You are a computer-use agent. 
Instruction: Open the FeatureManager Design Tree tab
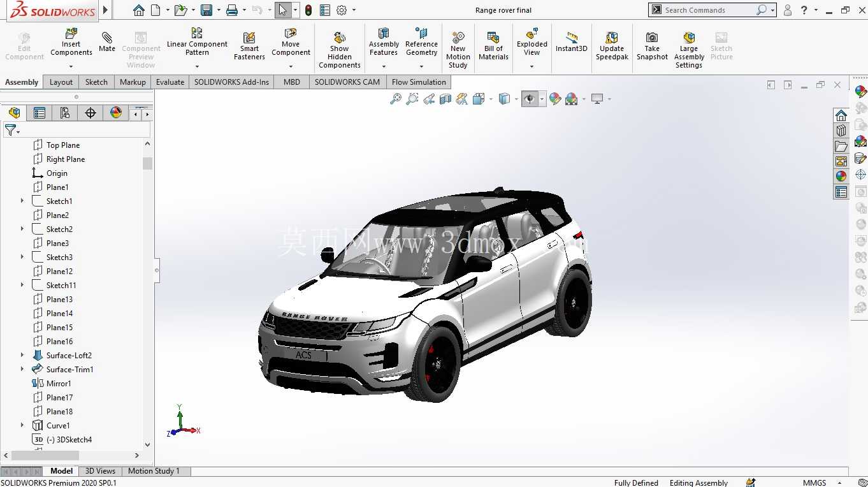(14, 113)
